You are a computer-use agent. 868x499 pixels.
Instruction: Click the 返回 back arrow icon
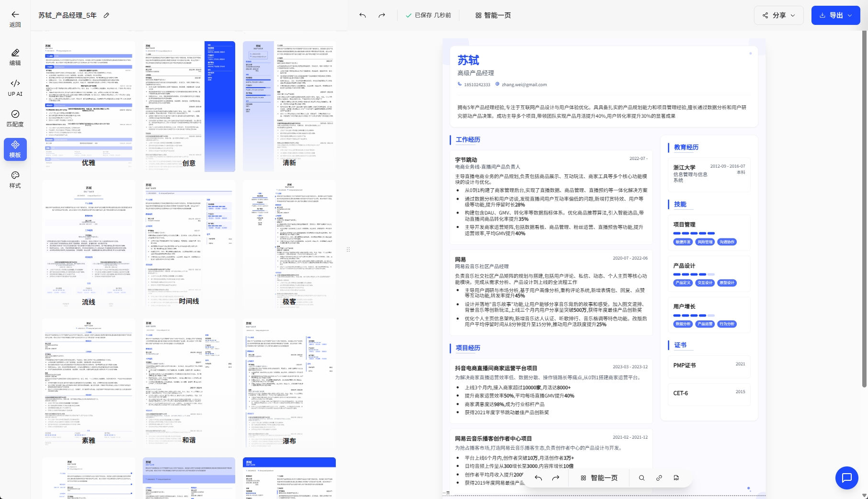[x=15, y=15]
